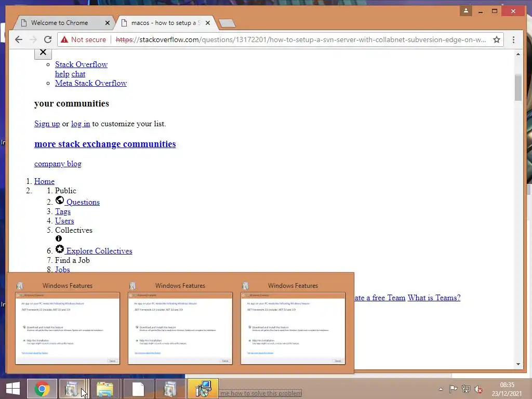Click the Sign up link
Screen dimensions: 532x399
[47, 124]
